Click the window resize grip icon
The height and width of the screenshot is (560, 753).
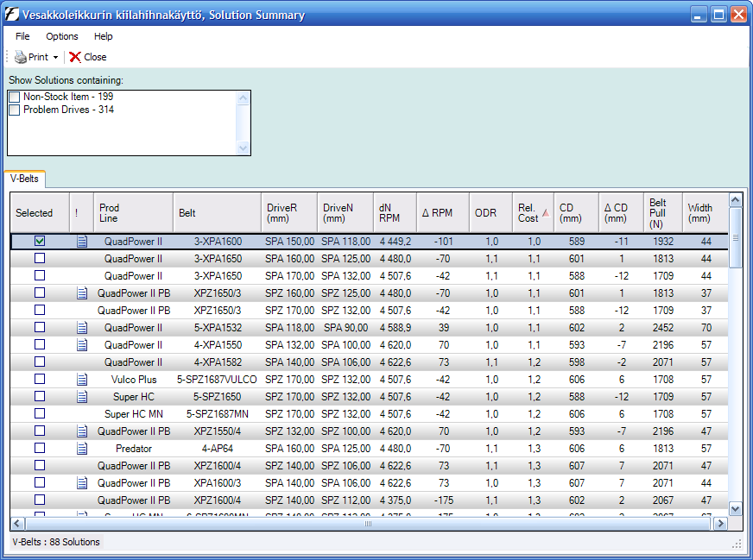[737, 544]
